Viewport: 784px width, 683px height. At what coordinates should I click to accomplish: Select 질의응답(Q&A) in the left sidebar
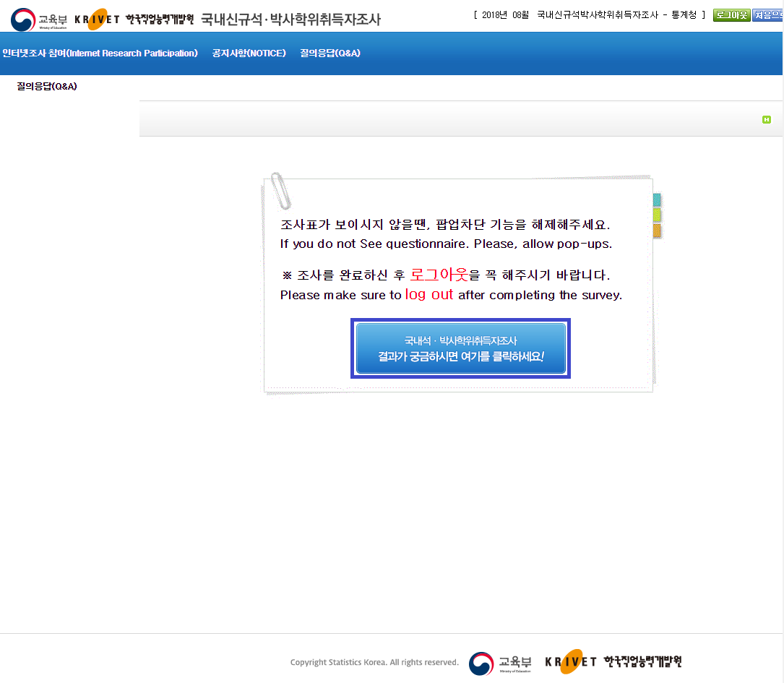47,87
